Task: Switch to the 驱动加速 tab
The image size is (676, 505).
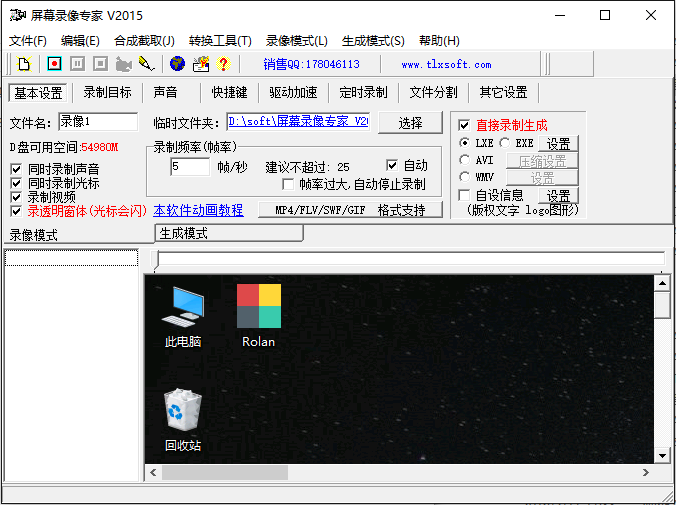Action: point(293,92)
